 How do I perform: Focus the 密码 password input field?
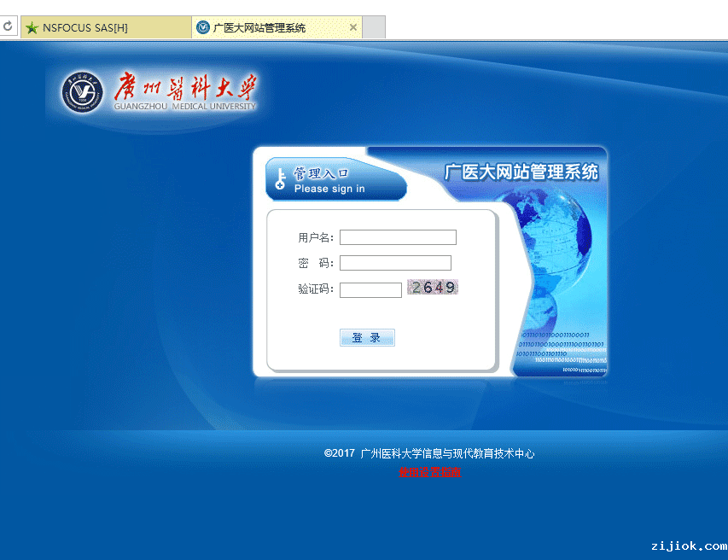coord(395,263)
